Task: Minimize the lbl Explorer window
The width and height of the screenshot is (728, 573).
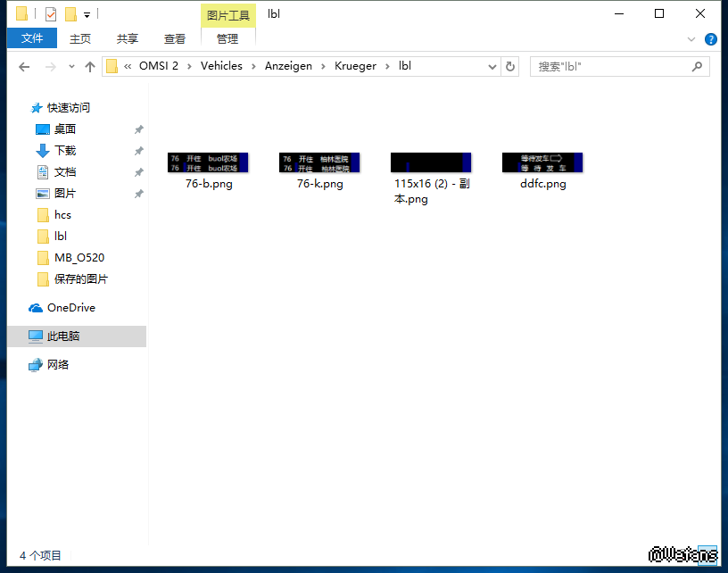Action: point(619,14)
